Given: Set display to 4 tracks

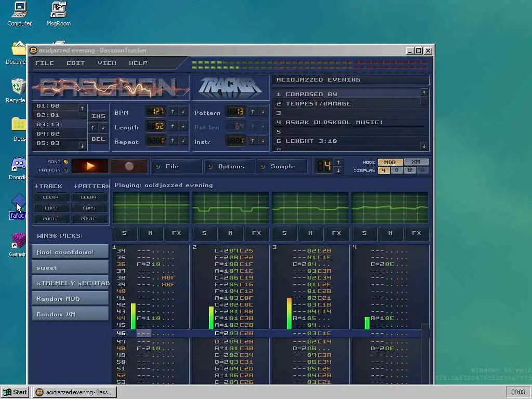Looking at the screenshot, I should [x=384, y=170].
